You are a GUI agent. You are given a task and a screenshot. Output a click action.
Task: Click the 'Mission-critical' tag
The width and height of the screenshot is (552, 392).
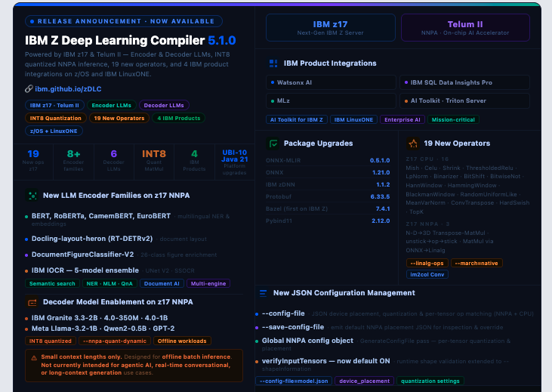[453, 120]
